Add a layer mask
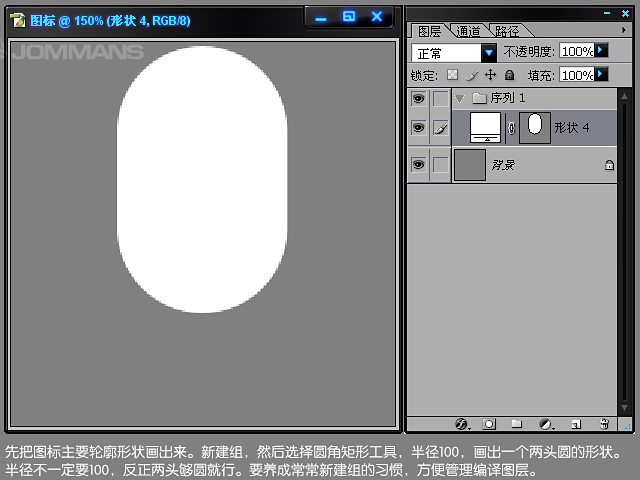 coord(489,424)
